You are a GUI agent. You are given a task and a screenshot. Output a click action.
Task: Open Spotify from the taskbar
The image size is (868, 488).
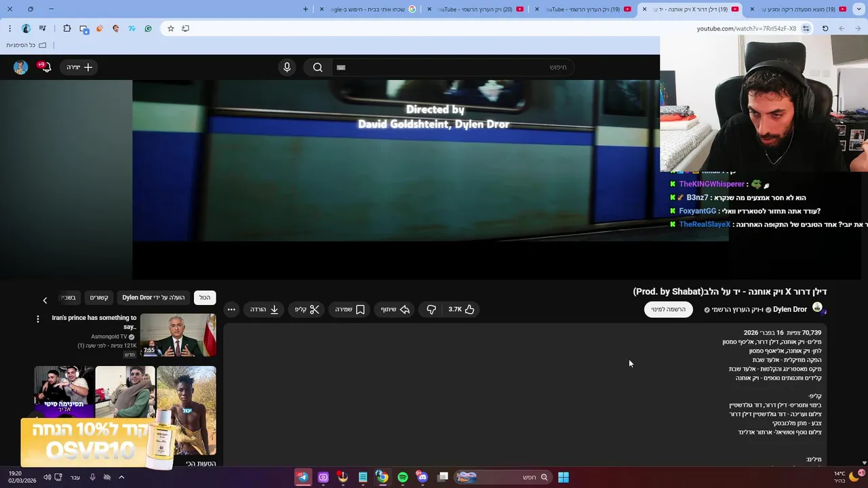(x=403, y=477)
